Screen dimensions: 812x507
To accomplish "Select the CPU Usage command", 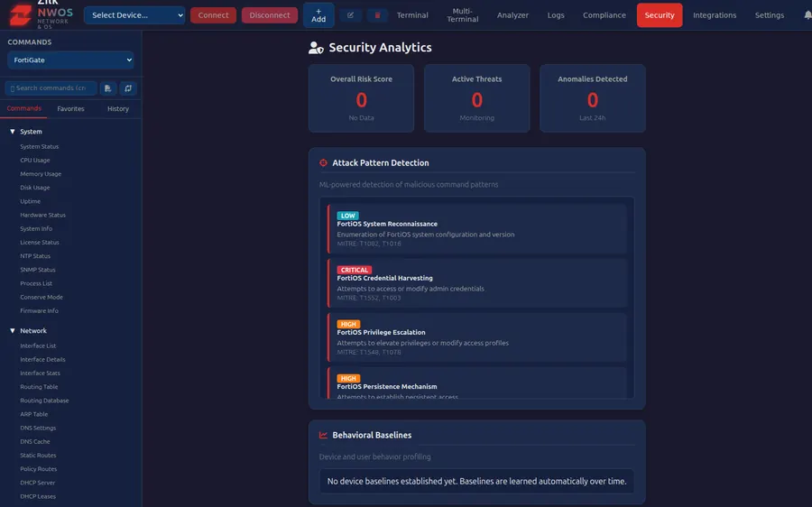I will [x=35, y=160].
